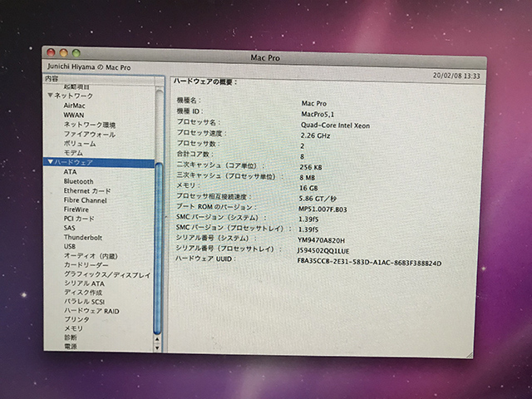The image size is (532, 399).
Task: Select FireWire in the sidebar
Action: click(76, 209)
